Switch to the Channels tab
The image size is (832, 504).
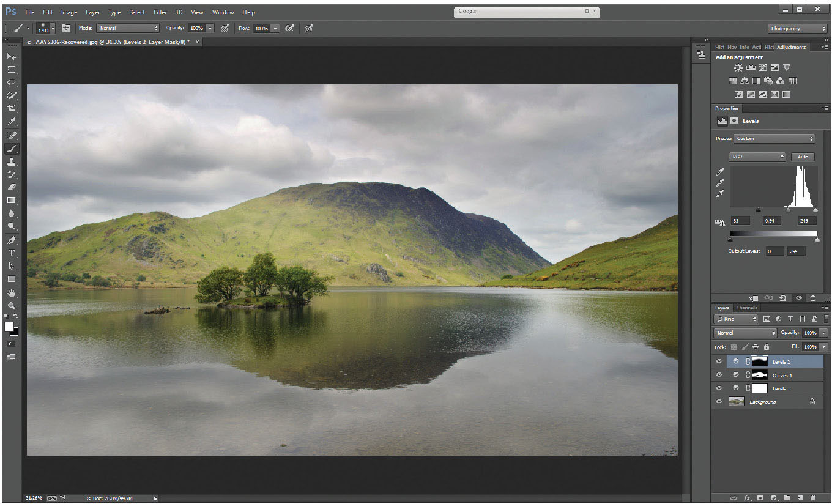pyautogui.click(x=747, y=308)
